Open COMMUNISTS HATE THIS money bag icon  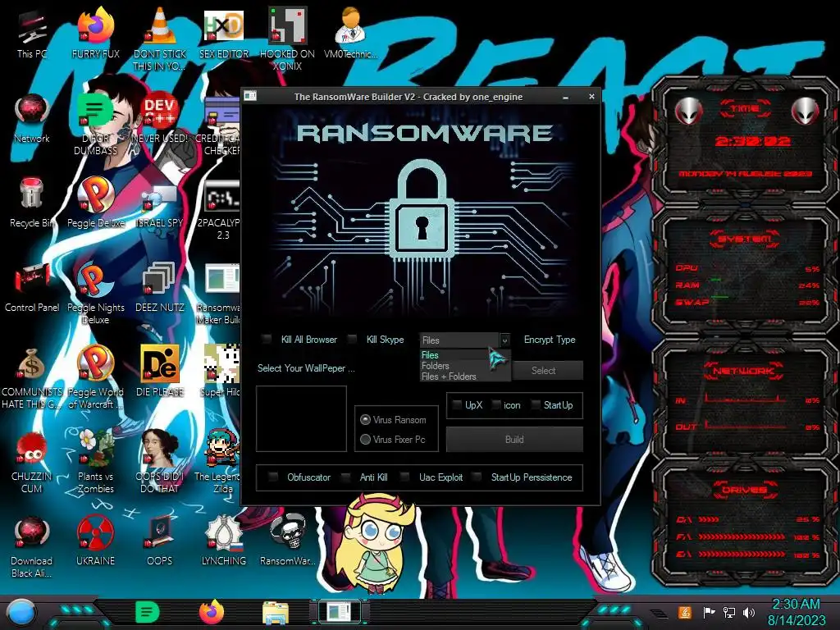(x=32, y=378)
